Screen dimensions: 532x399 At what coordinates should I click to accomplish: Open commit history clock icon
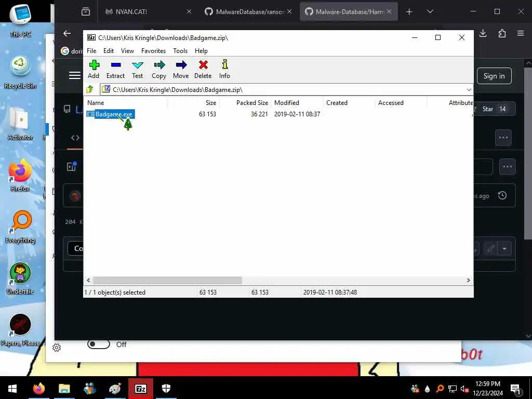click(x=502, y=195)
